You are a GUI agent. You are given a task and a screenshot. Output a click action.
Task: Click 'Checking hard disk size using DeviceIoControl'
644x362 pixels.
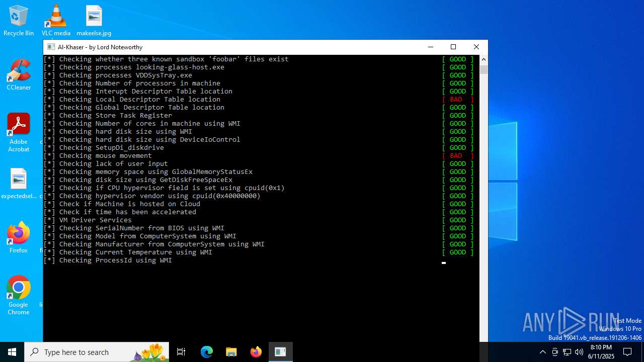pyautogui.click(x=142, y=140)
